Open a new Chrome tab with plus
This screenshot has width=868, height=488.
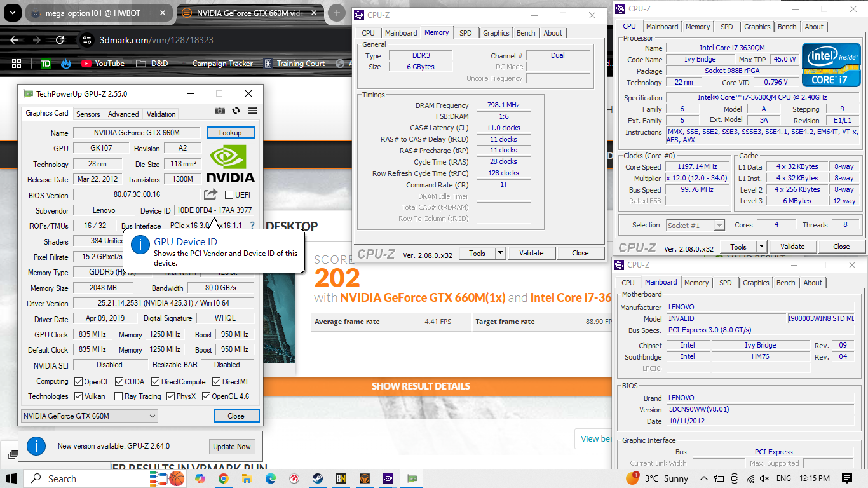click(x=336, y=13)
